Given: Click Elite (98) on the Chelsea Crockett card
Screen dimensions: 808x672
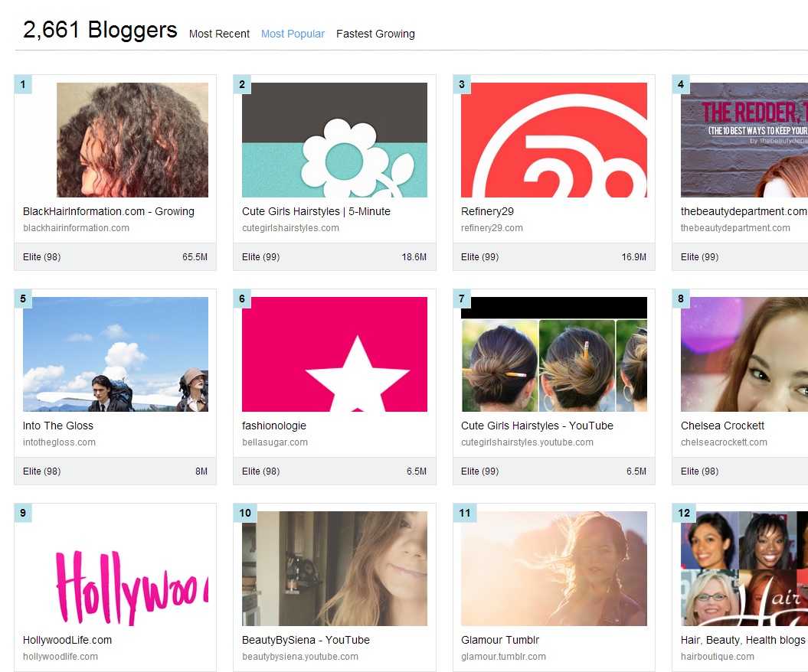Looking at the screenshot, I should pos(699,471).
